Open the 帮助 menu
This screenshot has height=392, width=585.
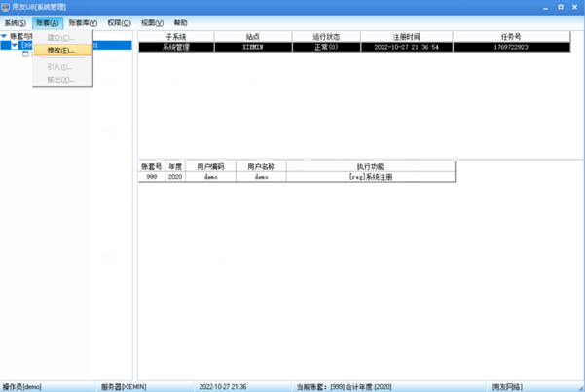(x=180, y=22)
